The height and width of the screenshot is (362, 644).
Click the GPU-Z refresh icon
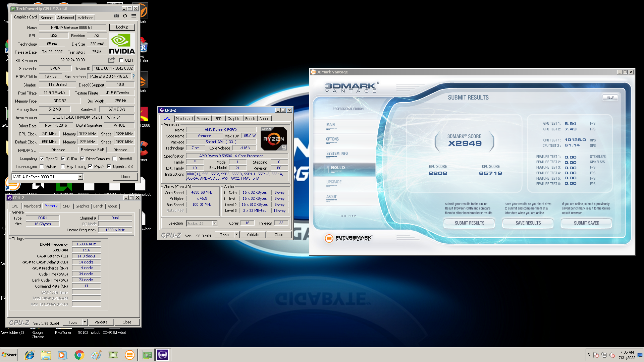click(x=125, y=16)
